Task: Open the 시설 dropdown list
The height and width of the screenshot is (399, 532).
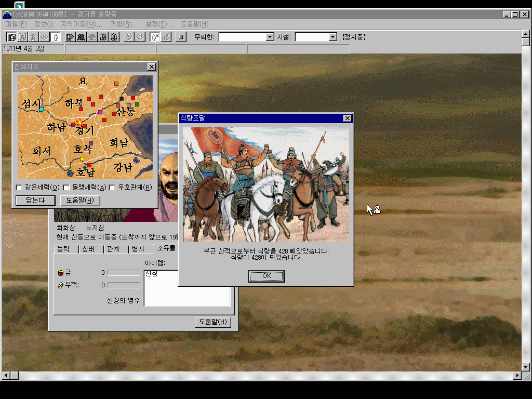Action: (x=333, y=37)
